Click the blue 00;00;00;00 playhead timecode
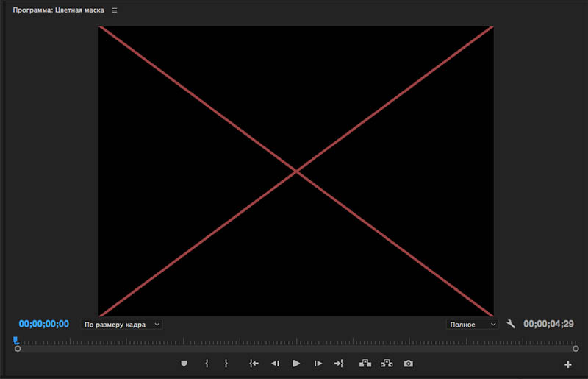Viewport: 588px width, 379px height. pos(44,324)
